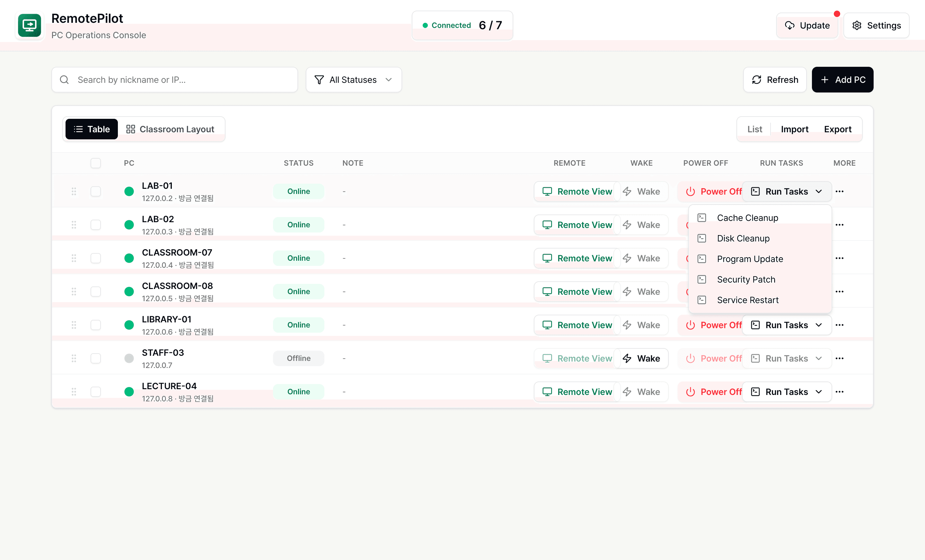Open more options for STAFF-03
Image resolution: width=925 pixels, height=560 pixels.
click(840, 358)
